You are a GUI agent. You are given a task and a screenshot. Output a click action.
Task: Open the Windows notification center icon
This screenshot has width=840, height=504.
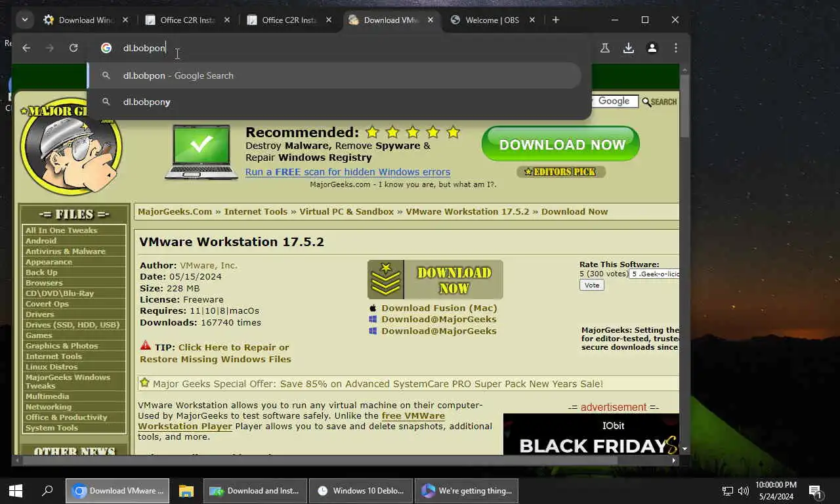click(816, 491)
